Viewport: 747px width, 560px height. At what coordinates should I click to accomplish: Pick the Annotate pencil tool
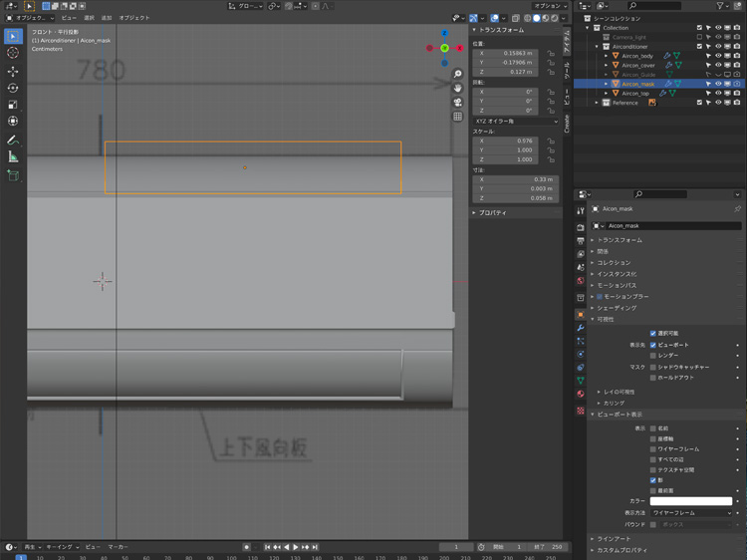(13, 140)
